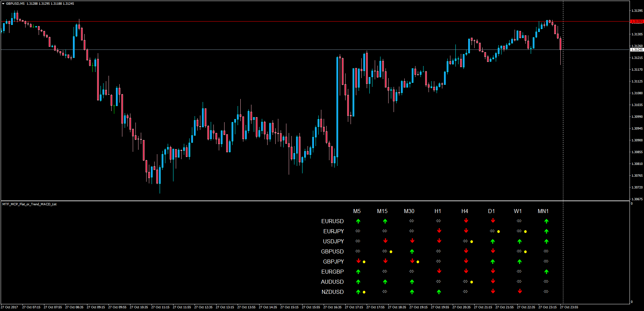The width and height of the screenshot is (644, 311).
Task: Click the EURUSD M5 green up arrow
Action: 358,221
